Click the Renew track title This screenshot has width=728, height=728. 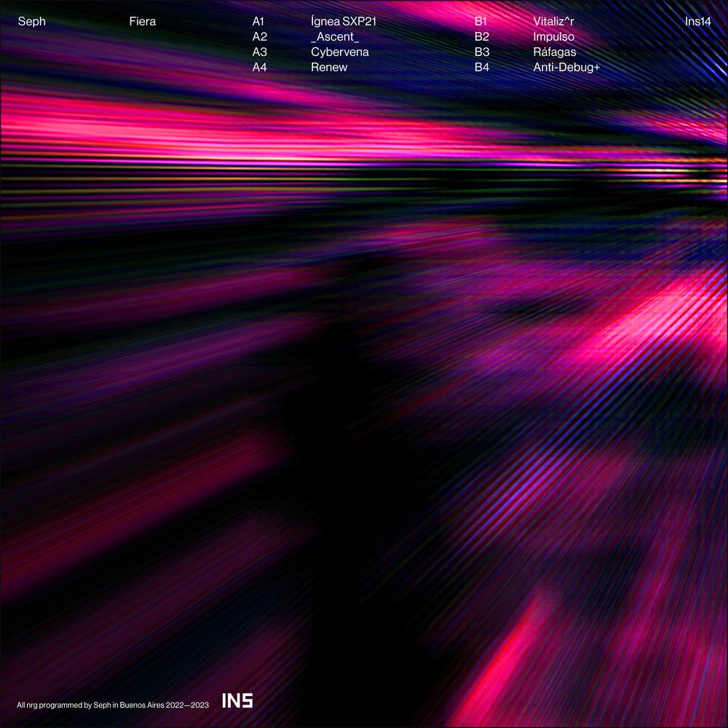(x=329, y=68)
